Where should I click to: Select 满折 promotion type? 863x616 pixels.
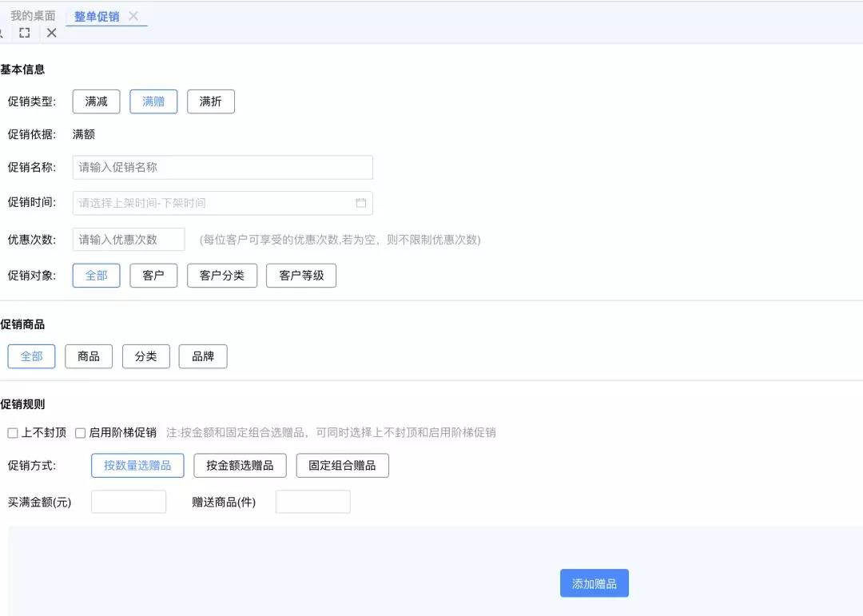click(211, 101)
